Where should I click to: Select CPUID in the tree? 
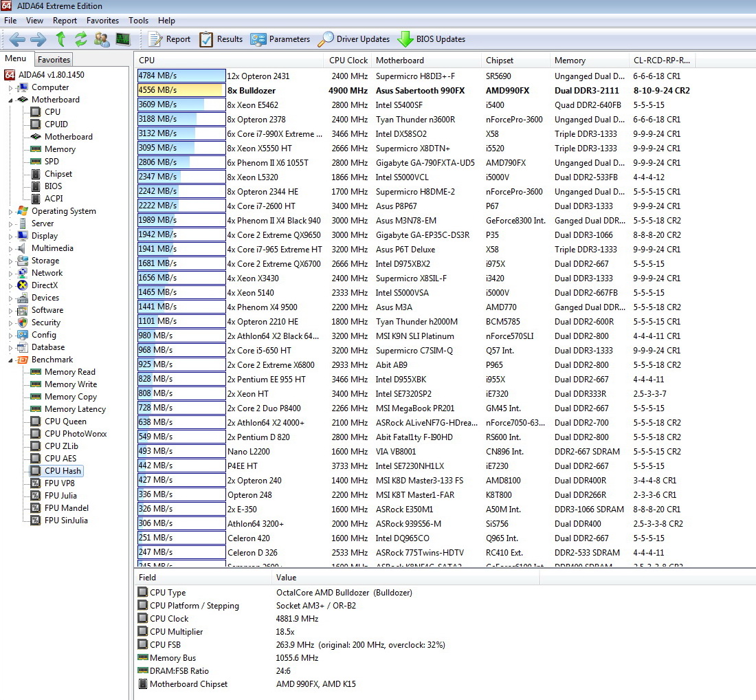click(x=56, y=124)
